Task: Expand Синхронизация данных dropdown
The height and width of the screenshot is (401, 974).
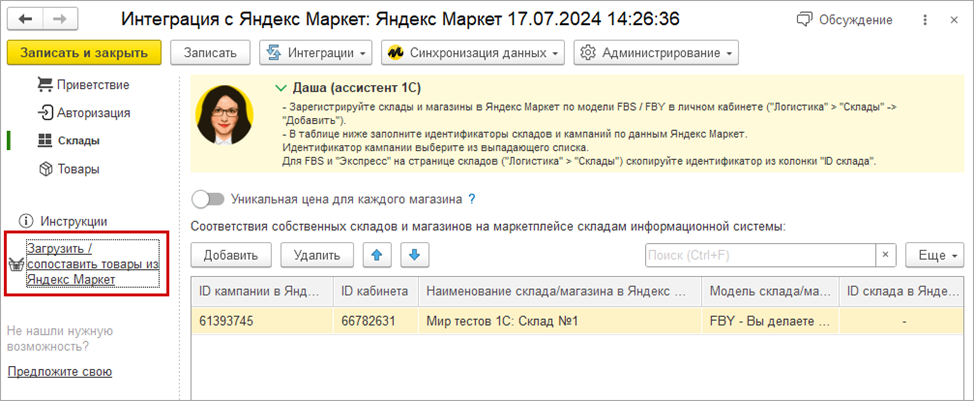Action: pyautogui.click(x=474, y=52)
